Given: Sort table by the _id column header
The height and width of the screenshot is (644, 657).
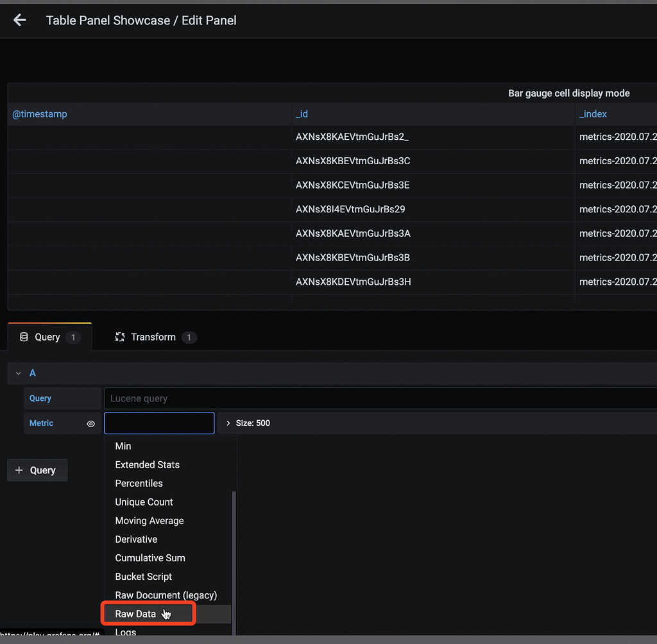Looking at the screenshot, I should click(x=302, y=114).
